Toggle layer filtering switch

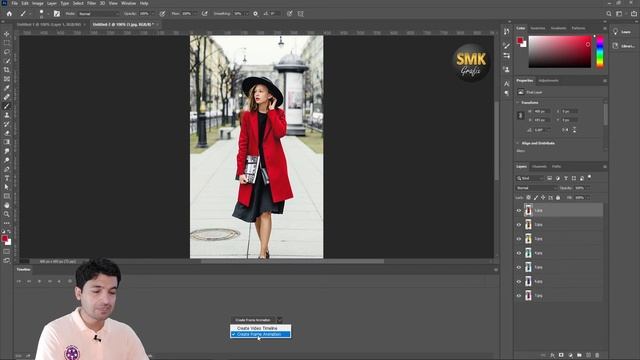(589, 177)
